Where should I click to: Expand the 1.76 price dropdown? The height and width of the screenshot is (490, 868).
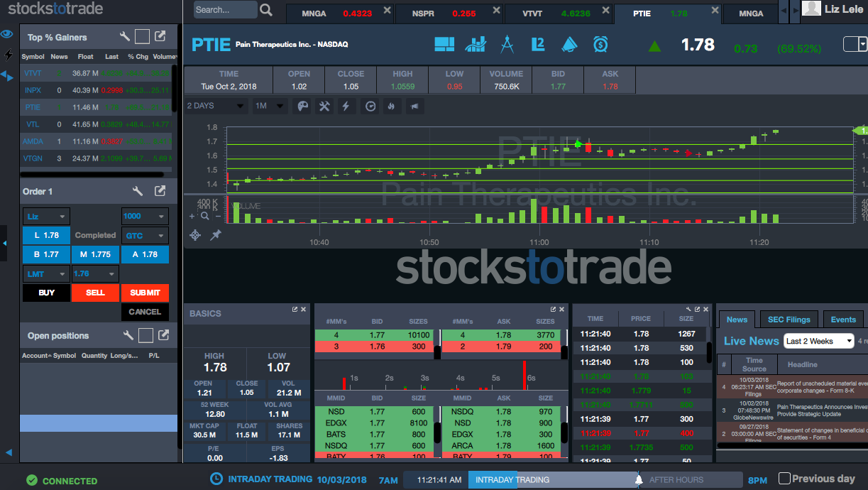coord(95,274)
